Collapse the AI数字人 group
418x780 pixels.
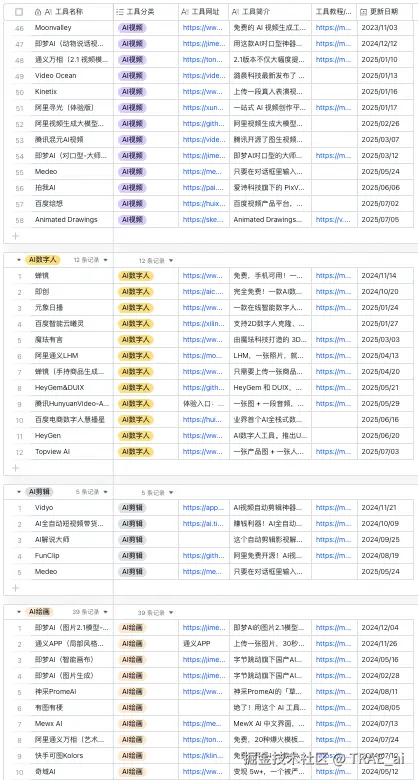(19, 260)
